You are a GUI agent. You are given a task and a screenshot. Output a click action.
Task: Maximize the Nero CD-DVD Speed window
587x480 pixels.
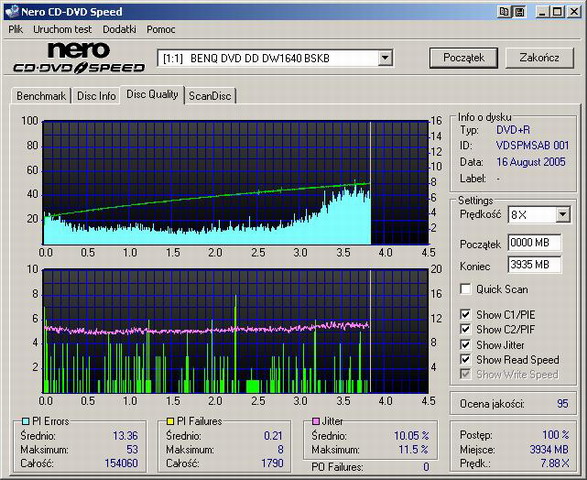[557, 12]
